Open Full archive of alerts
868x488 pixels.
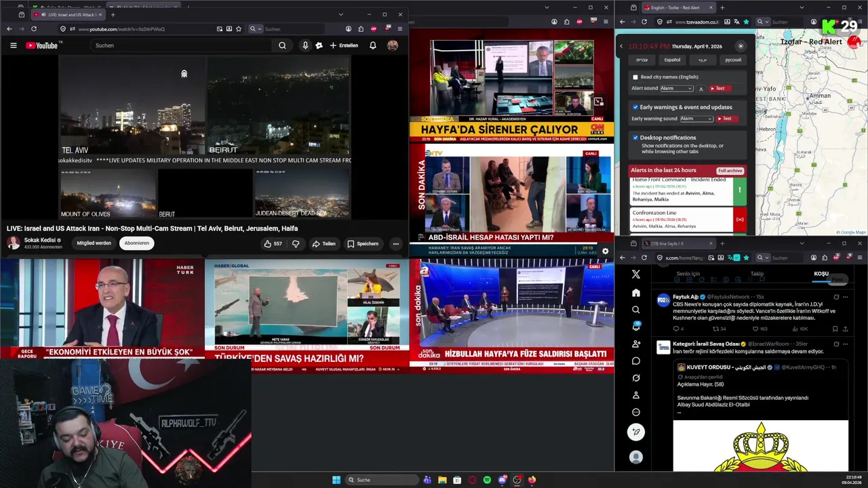(730, 170)
